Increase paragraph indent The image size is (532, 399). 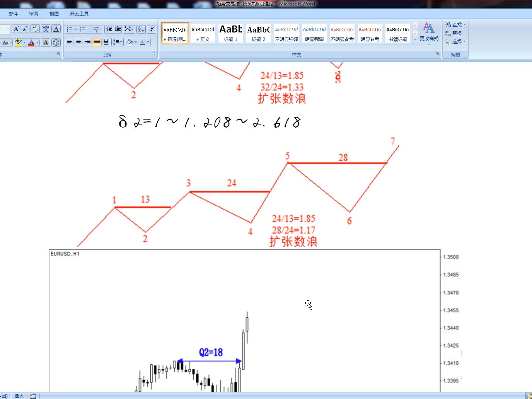click(118, 29)
